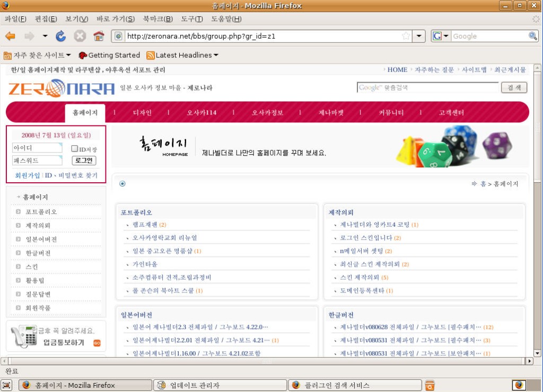
Task: Expand the search engine selector dropdown
Action: pyautogui.click(x=441, y=36)
